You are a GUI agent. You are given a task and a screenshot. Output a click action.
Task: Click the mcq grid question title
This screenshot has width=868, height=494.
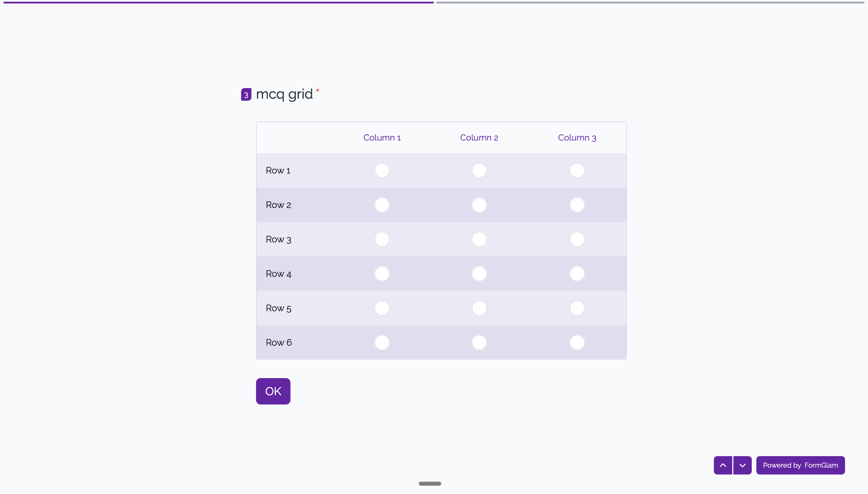point(284,94)
